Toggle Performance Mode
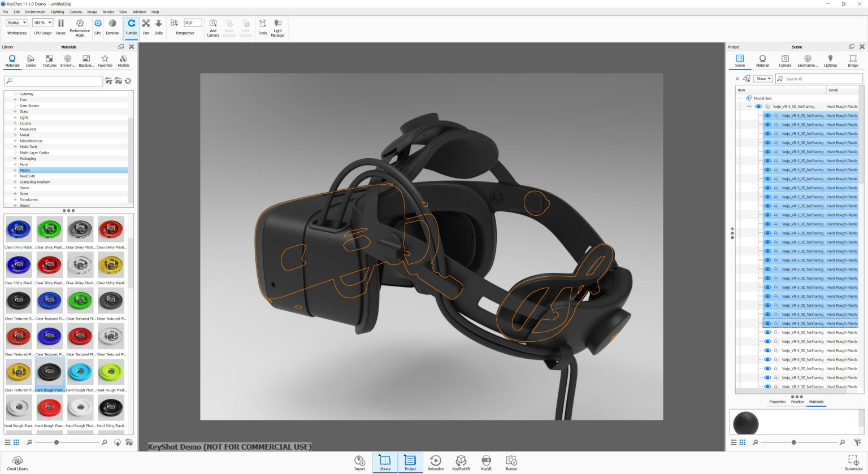 79,25
